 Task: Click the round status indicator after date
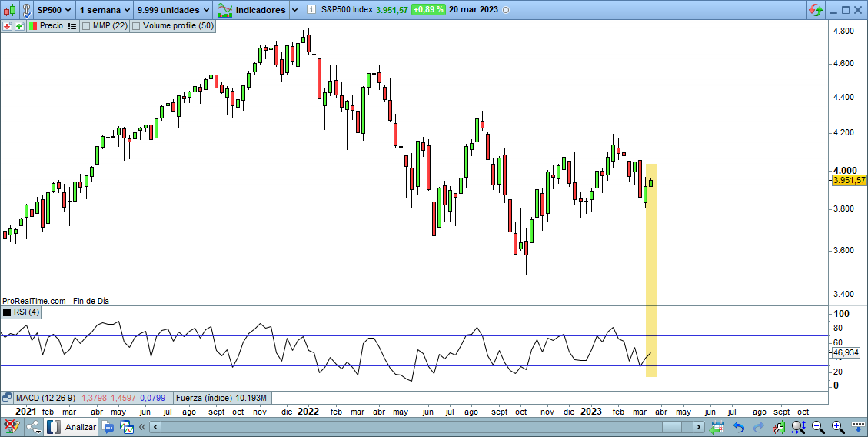pos(505,10)
